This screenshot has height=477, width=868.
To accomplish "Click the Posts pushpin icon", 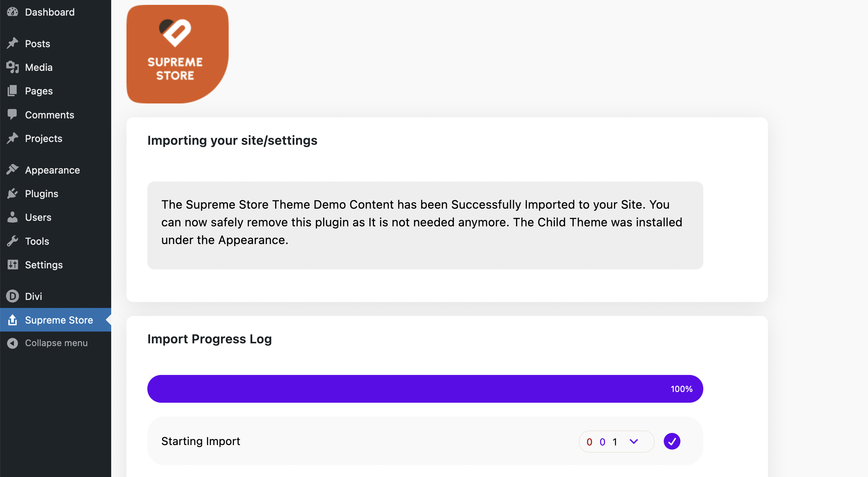I will pos(13,43).
